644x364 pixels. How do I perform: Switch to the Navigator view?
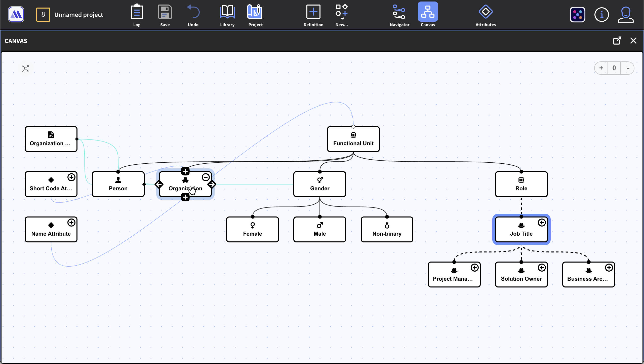coord(399,12)
